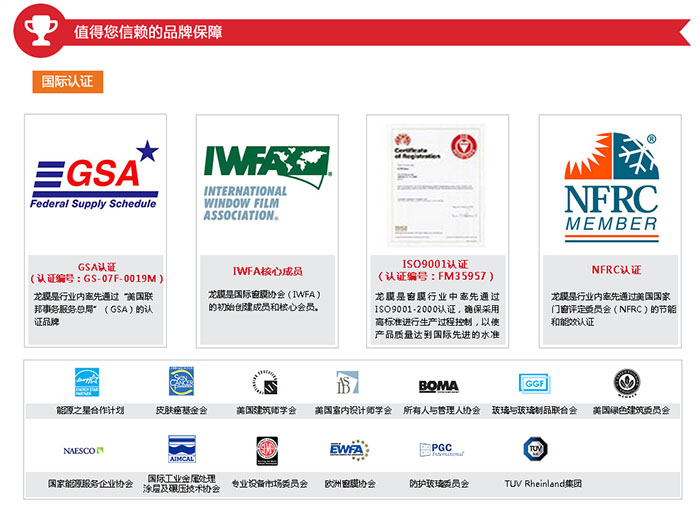Click the ASID logo
Viewport: 700px width, 508px height.
pos(347,383)
